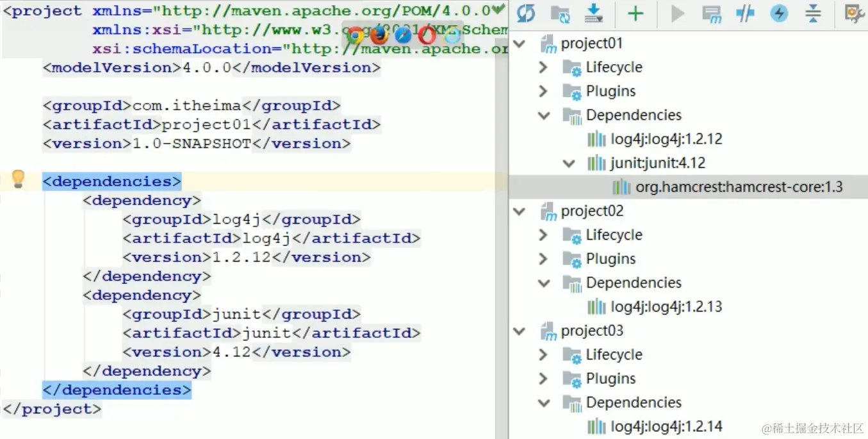Select log4j:log4j:1.2.13 dependency
The height and width of the screenshot is (439, 868).
point(666,307)
